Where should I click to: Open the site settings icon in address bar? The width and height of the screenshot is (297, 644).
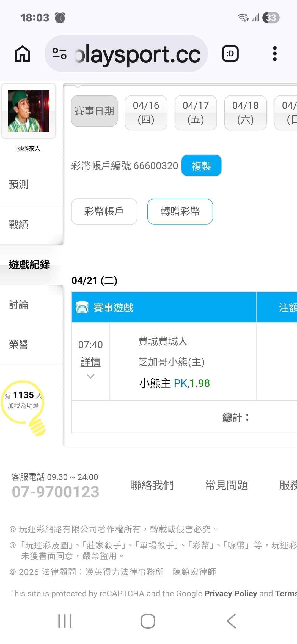[x=59, y=54]
